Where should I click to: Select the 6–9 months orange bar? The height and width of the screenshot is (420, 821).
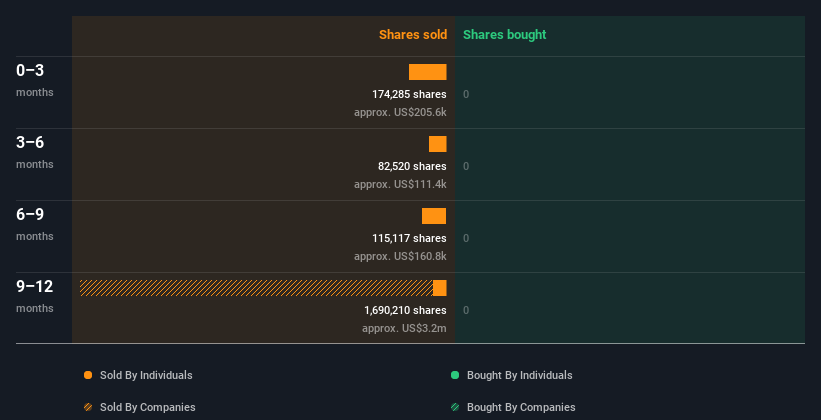434,216
